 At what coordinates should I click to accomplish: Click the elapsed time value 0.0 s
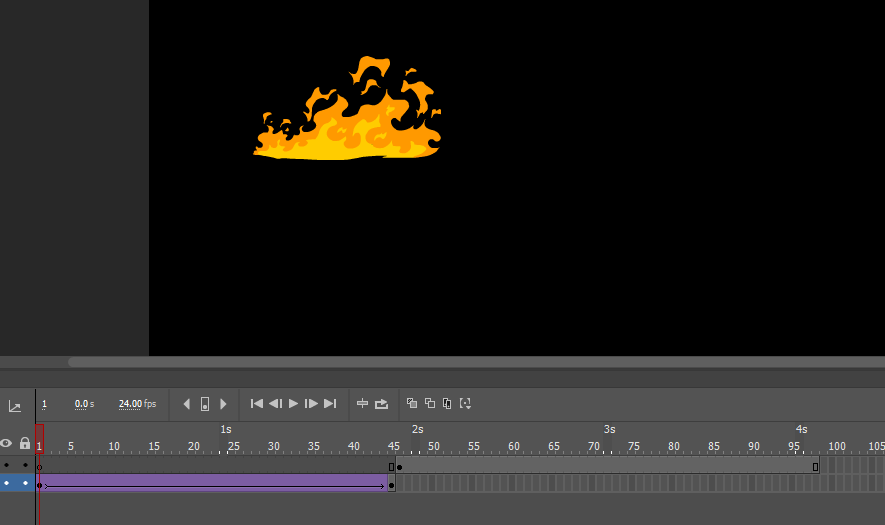pos(85,404)
